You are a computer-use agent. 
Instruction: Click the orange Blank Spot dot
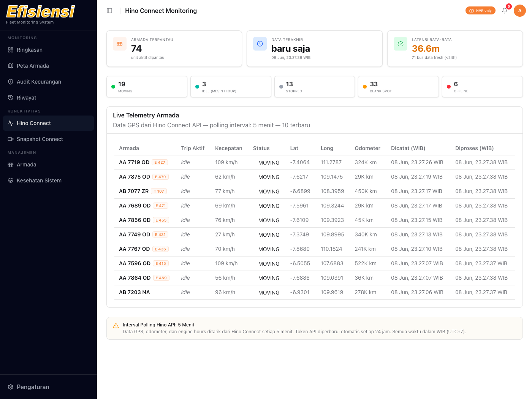[365, 87]
